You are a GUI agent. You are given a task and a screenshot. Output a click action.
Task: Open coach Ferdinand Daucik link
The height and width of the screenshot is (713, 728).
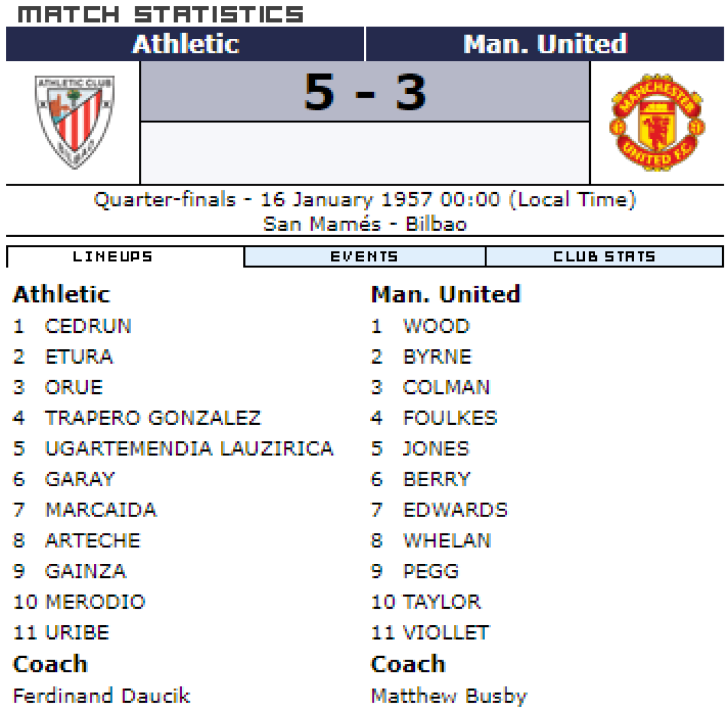tap(101, 695)
